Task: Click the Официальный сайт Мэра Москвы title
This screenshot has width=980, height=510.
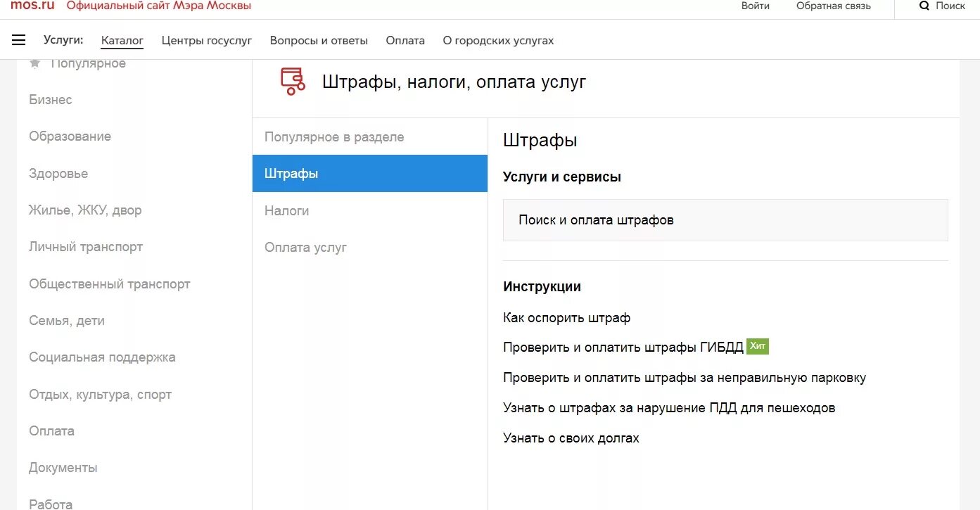Action: [x=159, y=6]
